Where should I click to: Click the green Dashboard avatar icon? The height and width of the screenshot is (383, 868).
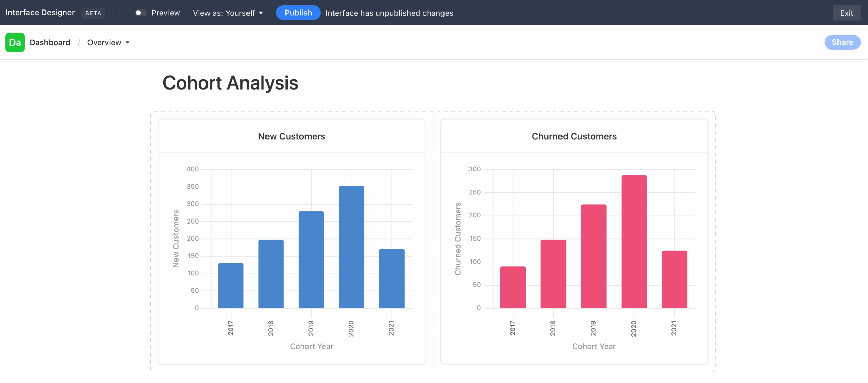(x=15, y=42)
